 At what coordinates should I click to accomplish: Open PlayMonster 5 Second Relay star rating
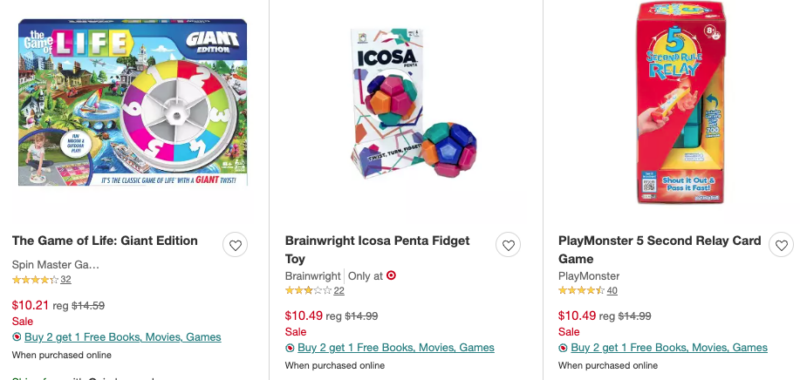click(581, 291)
